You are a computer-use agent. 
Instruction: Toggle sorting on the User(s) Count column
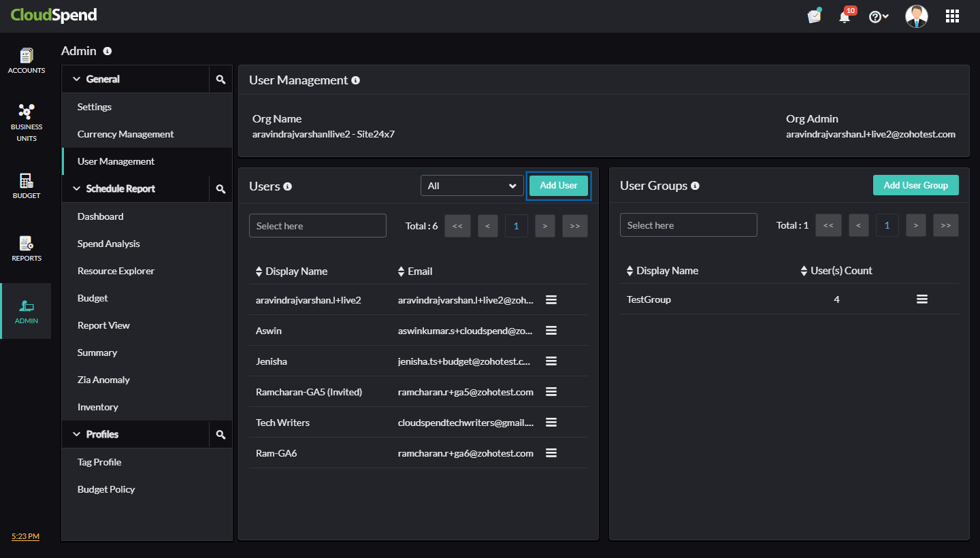pyautogui.click(x=804, y=270)
